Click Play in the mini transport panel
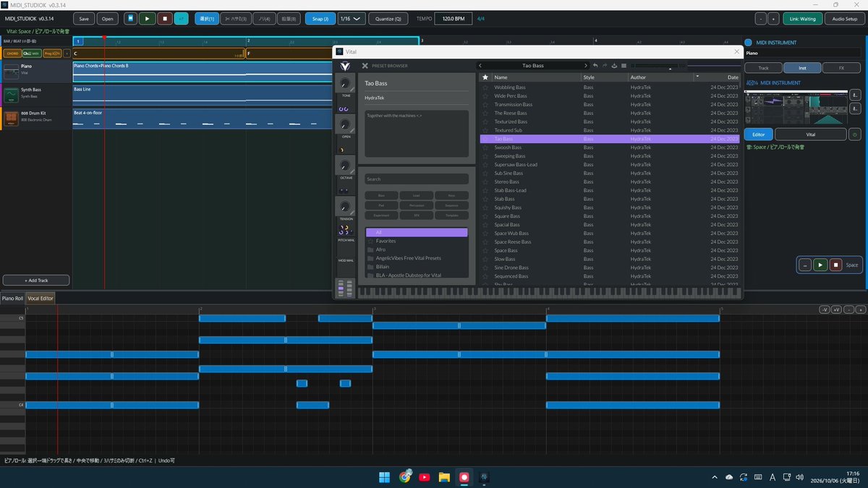 click(x=820, y=265)
